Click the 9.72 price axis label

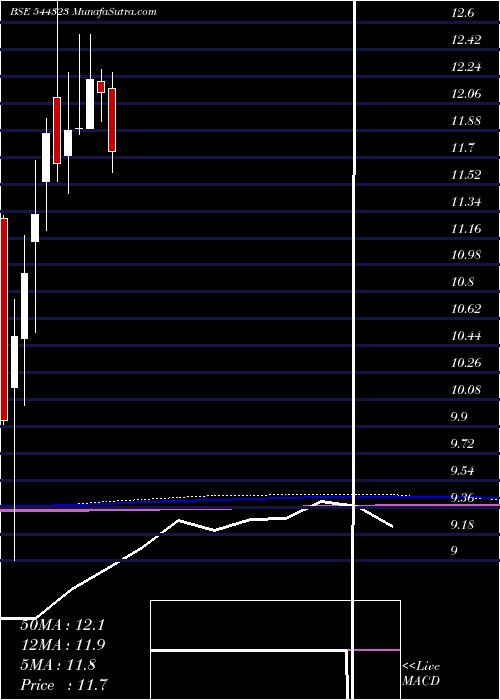462,444
